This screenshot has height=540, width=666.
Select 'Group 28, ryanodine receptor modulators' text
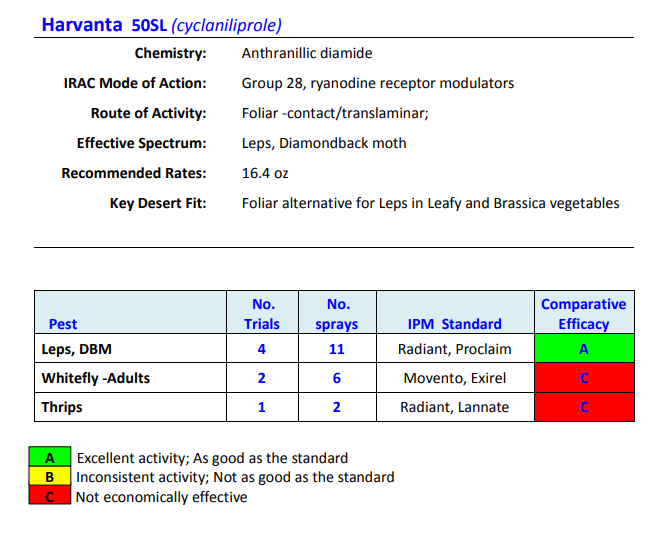pyautogui.click(x=378, y=83)
